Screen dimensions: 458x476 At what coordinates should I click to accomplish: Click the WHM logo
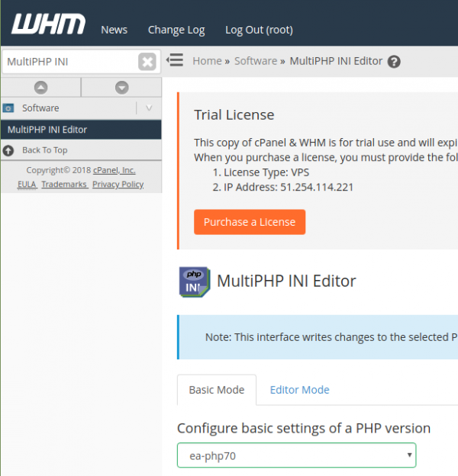48,24
